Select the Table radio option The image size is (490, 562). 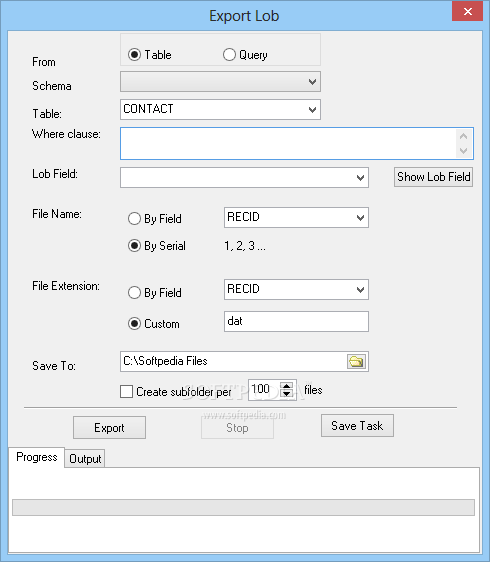pyautogui.click(x=134, y=55)
